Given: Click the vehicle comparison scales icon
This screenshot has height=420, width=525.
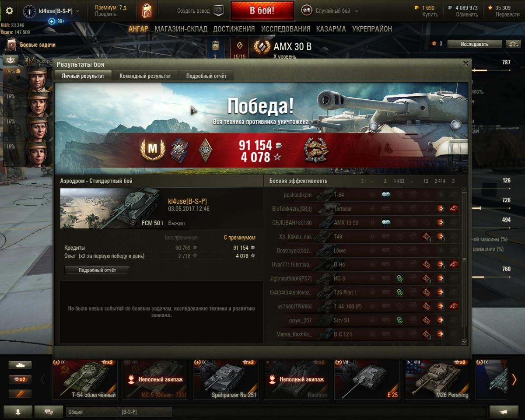Looking at the screenshot, I should (x=512, y=44).
